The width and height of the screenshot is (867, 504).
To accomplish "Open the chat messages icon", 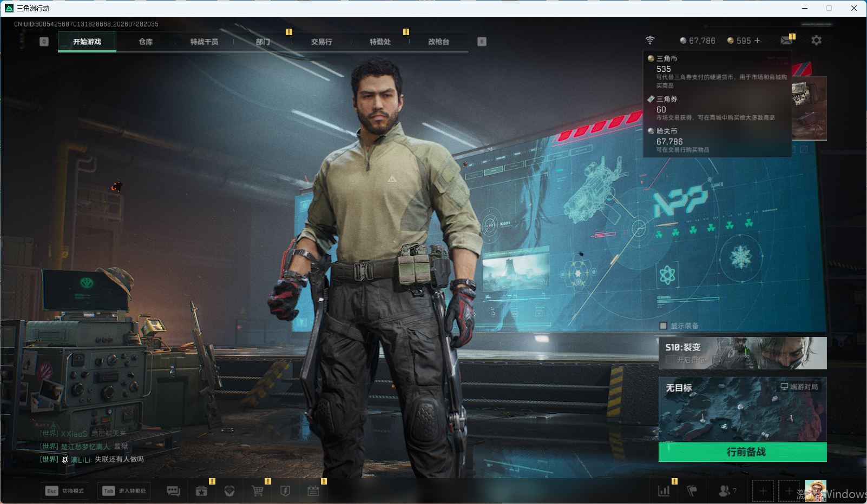I will pos(173,491).
